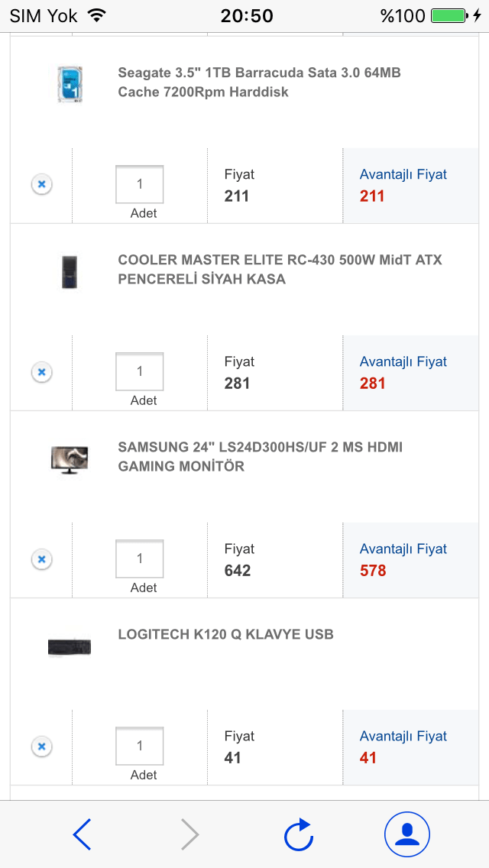This screenshot has height=868, width=489.
Task: Open the LOGITECH K120 Q KLAVYE link
Action: click(225, 634)
